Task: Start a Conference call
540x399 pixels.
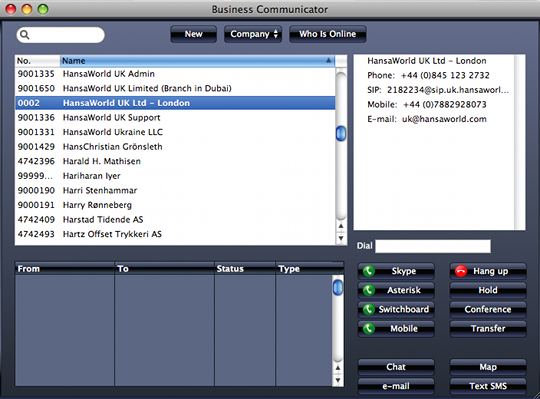Action: [488, 309]
